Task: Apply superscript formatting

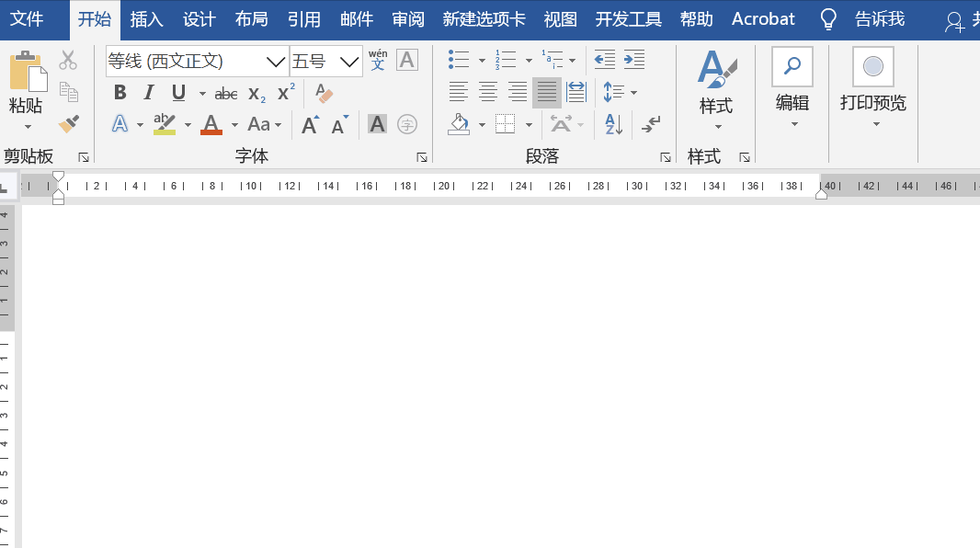Action: click(284, 92)
